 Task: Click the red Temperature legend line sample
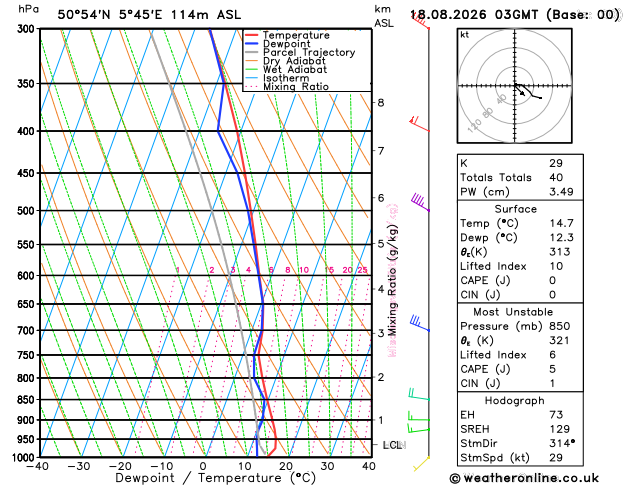click(x=252, y=35)
